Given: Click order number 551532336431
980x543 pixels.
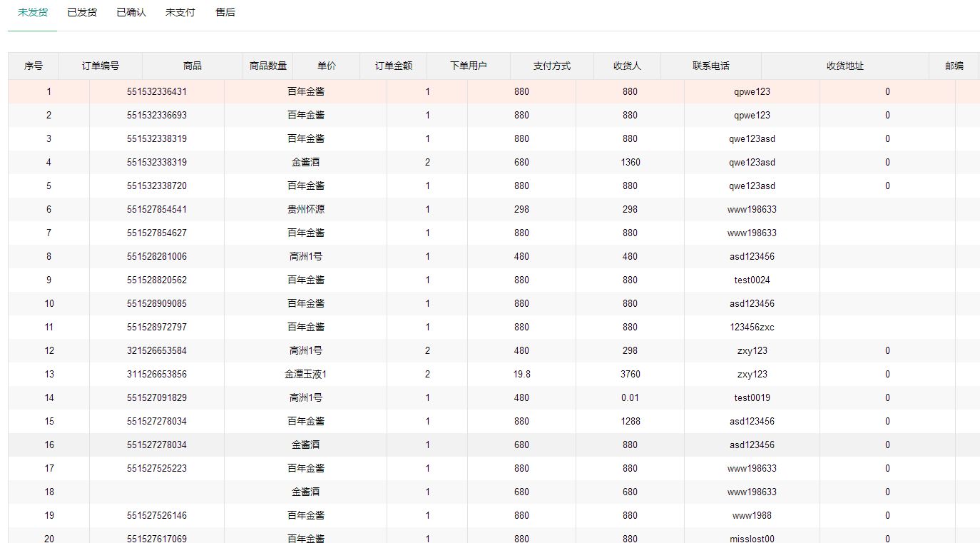Looking at the screenshot, I should coord(157,92).
